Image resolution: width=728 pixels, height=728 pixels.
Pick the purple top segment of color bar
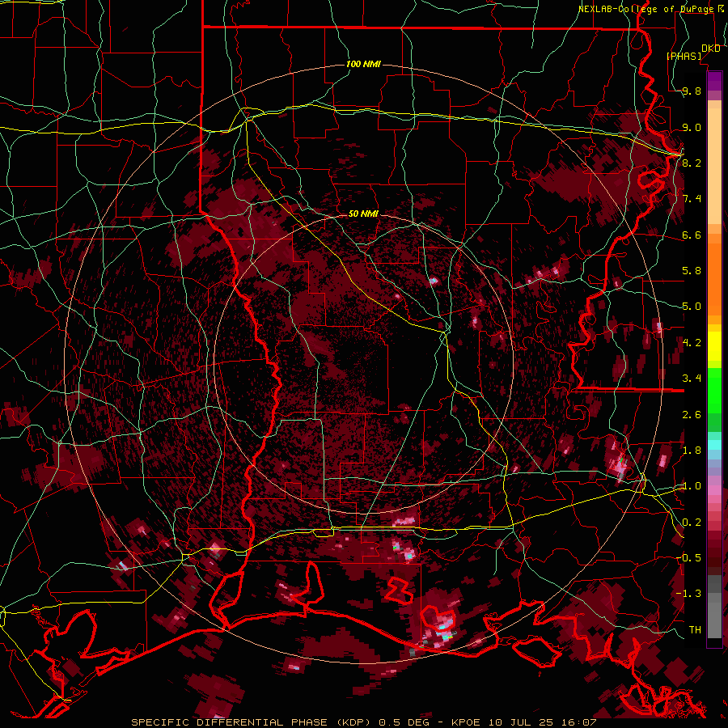[x=714, y=81]
